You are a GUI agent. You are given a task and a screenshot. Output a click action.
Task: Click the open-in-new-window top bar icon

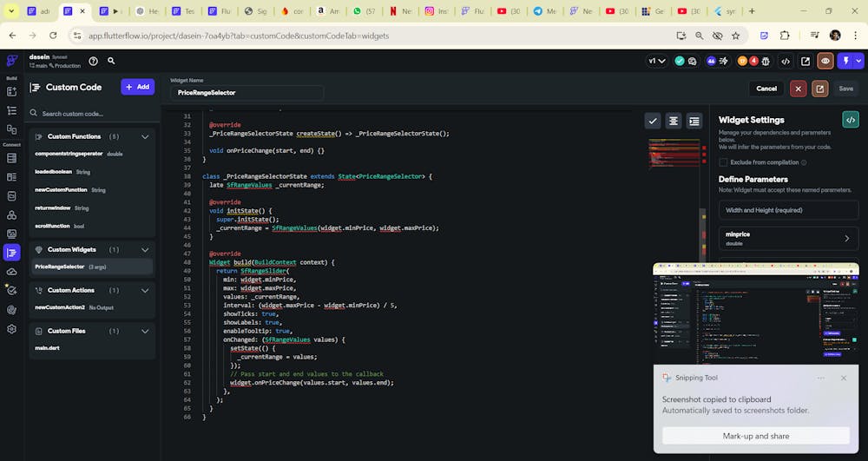click(x=805, y=62)
